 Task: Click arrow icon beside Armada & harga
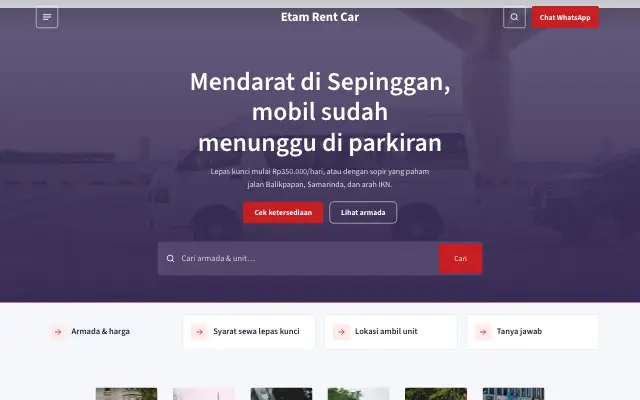(x=58, y=332)
